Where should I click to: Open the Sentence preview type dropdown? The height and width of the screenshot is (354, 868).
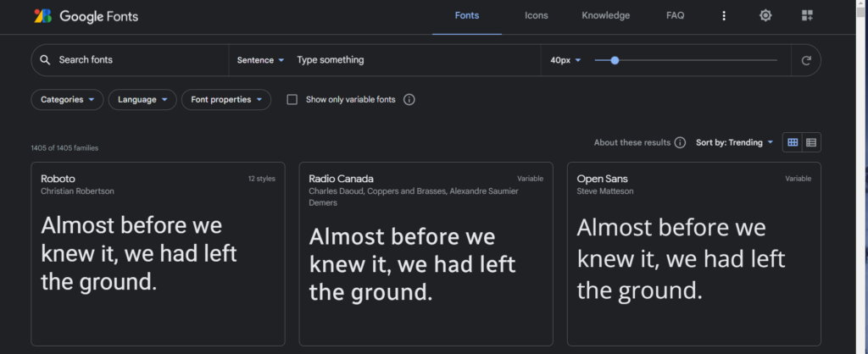[261, 60]
